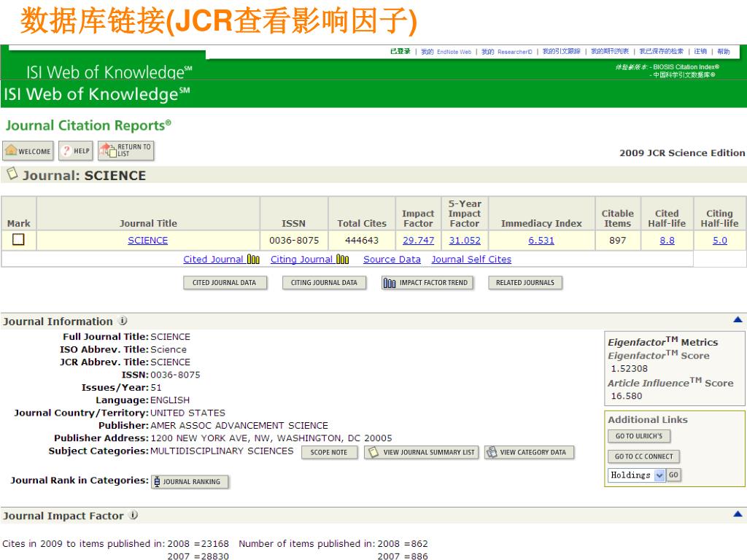This screenshot has width=747, height=560.
Task: Select the 2009 JCR Science Edition label
Action: (682, 153)
